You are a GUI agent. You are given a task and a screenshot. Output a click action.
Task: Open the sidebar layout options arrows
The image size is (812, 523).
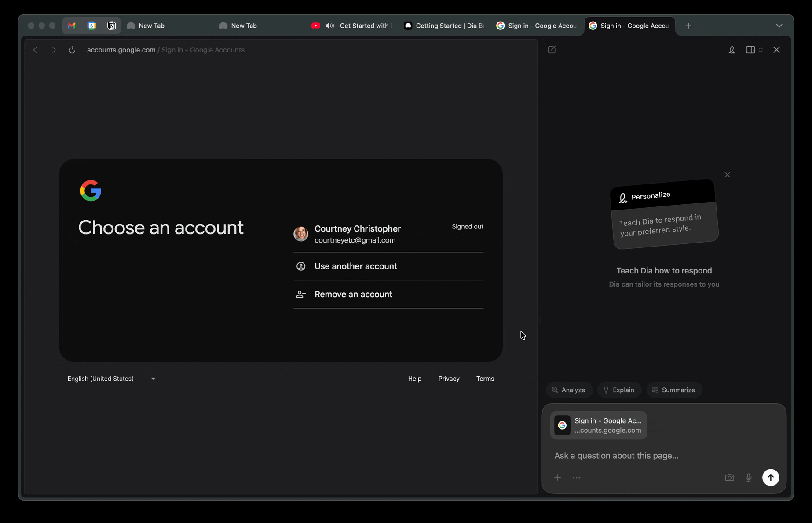[x=761, y=50]
